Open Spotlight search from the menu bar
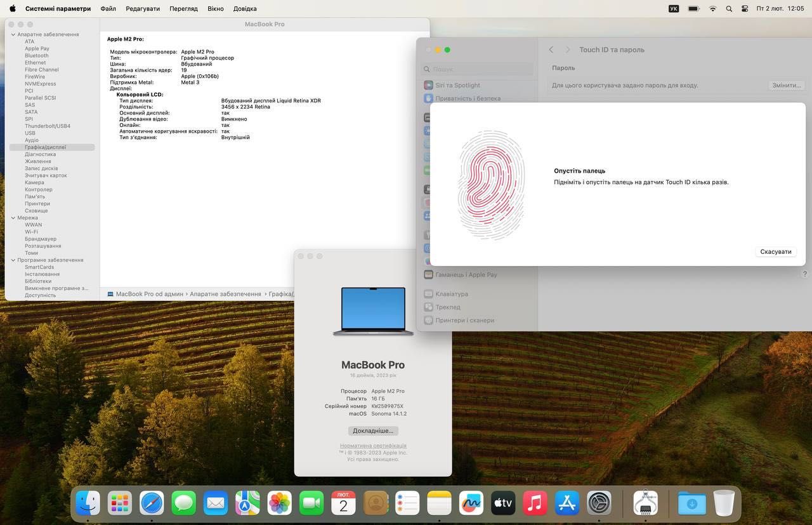This screenshot has width=812, height=525. (729, 8)
